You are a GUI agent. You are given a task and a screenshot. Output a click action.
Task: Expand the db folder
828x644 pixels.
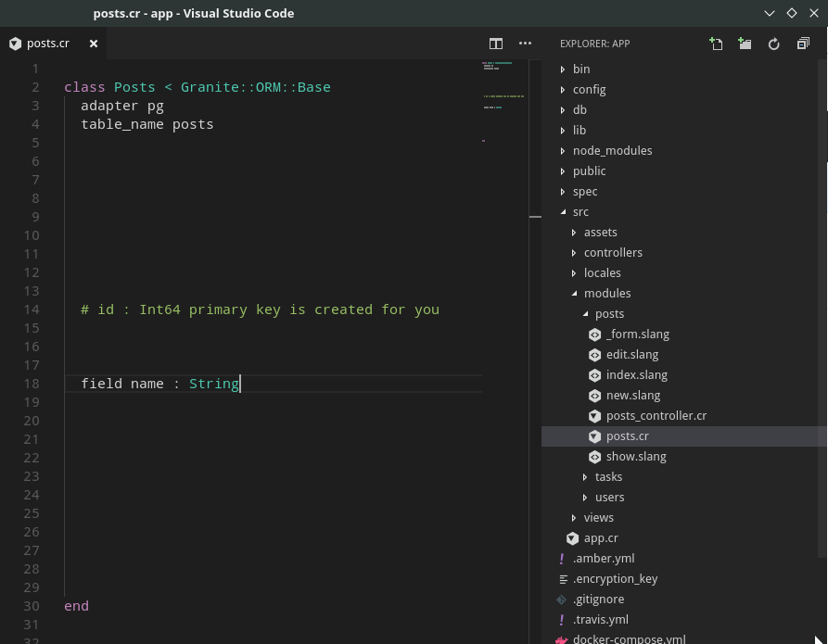pyautogui.click(x=563, y=110)
